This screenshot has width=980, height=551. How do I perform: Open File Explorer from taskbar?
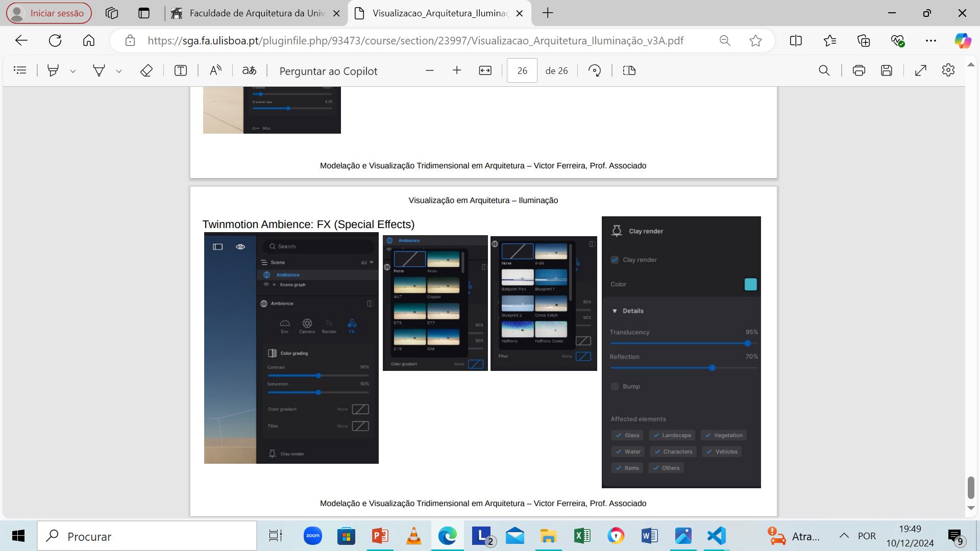[x=548, y=536]
